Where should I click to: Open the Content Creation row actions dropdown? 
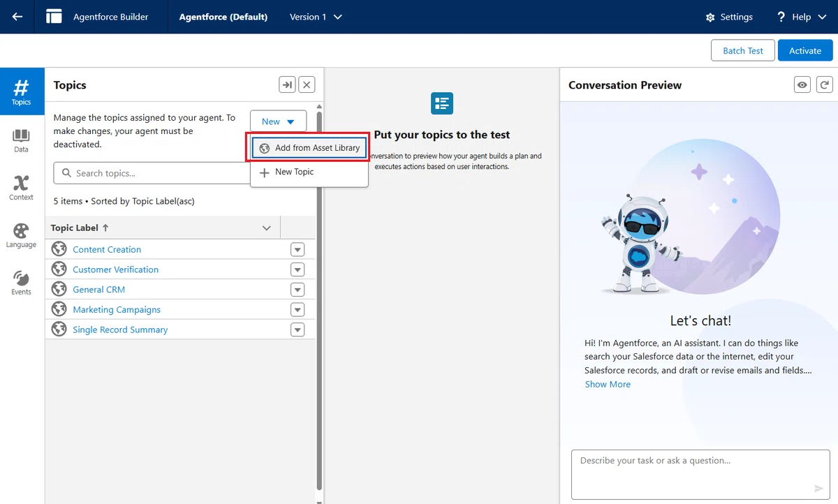pyautogui.click(x=297, y=249)
